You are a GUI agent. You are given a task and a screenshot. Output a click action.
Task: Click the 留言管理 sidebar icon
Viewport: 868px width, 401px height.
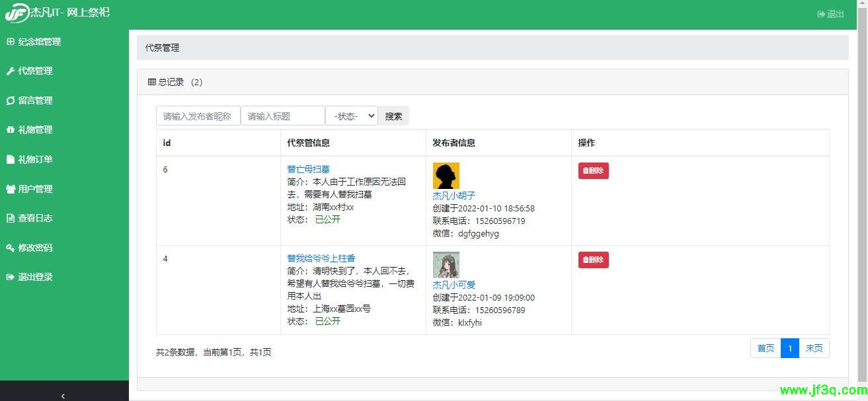(x=10, y=101)
